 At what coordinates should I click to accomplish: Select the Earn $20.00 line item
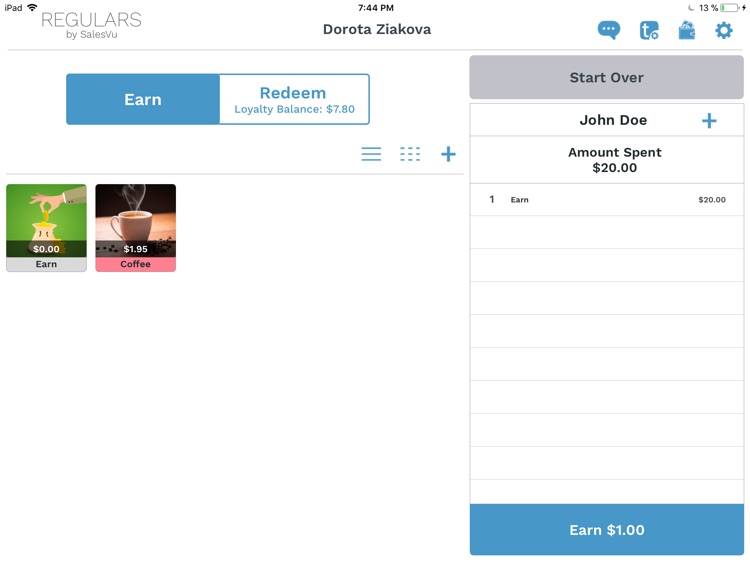(607, 199)
